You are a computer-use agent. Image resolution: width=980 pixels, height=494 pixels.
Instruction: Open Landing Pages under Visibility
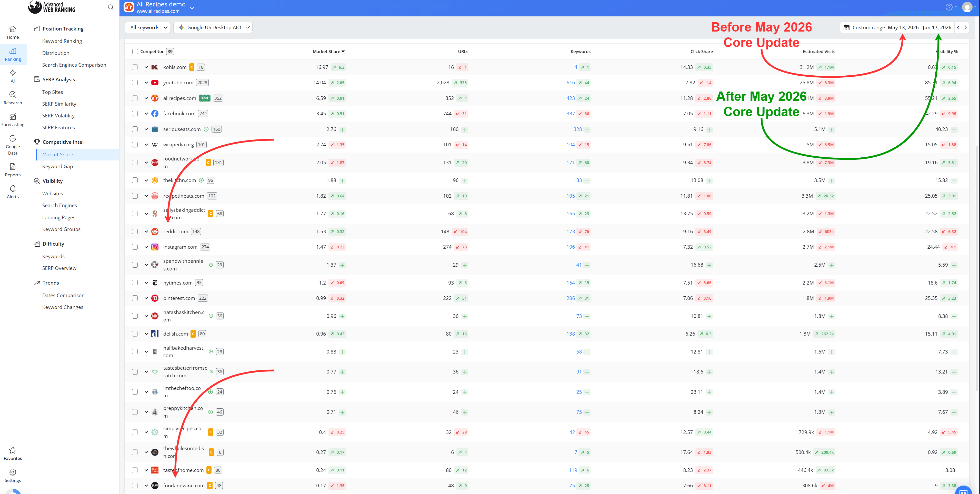(x=58, y=218)
